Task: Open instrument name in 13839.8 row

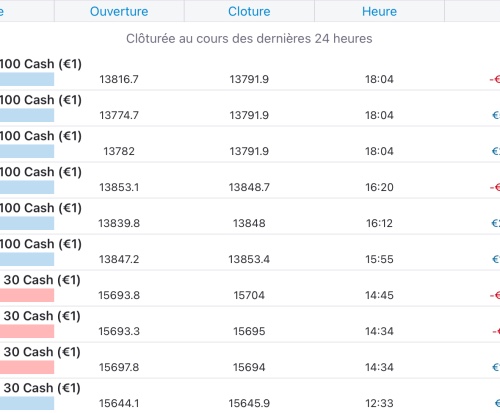Action: click(41, 208)
